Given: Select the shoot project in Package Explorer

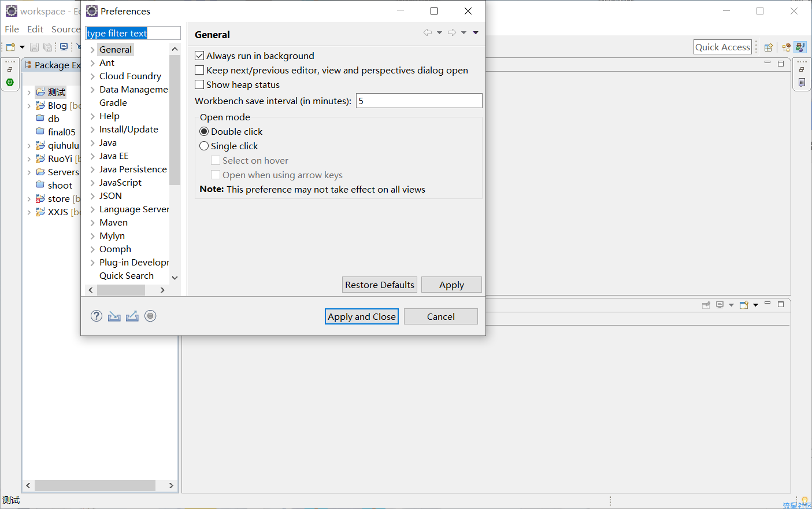Looking at the screenshot, I should pyautogui.click(x=60, y=186).
